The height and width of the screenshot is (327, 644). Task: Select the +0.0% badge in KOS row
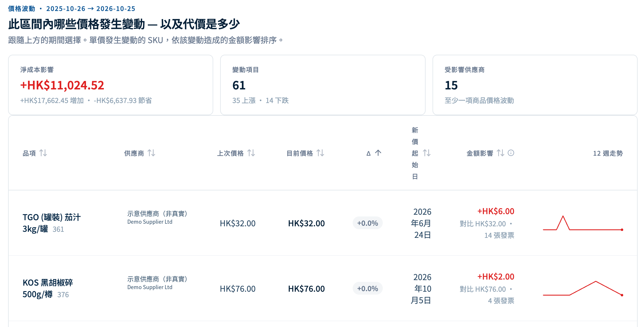(367, 289)
